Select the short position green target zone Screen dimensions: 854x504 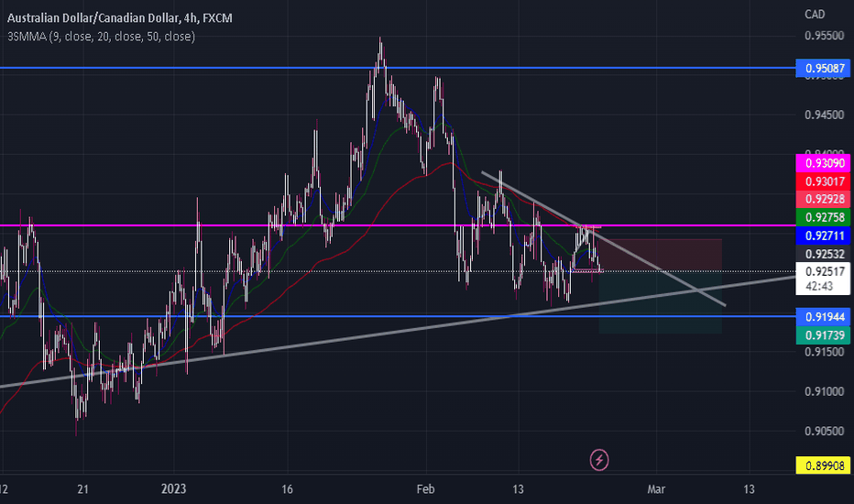coord(661,302)
